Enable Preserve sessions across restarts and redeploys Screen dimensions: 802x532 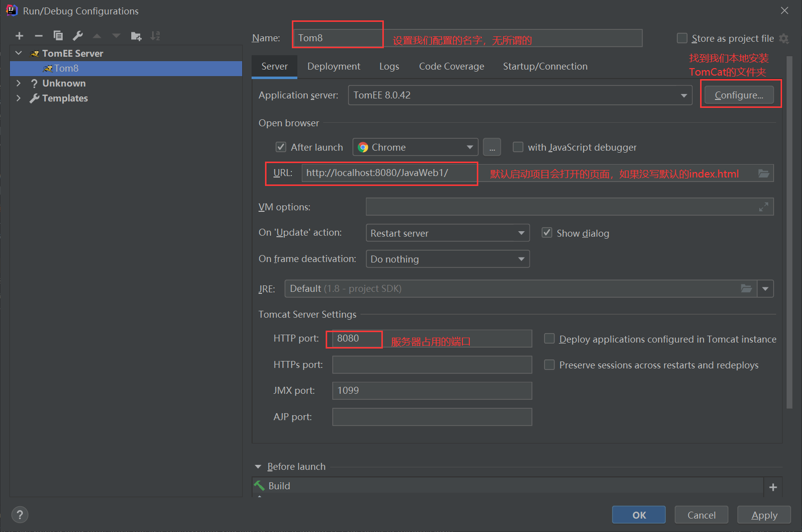[549, 365]
